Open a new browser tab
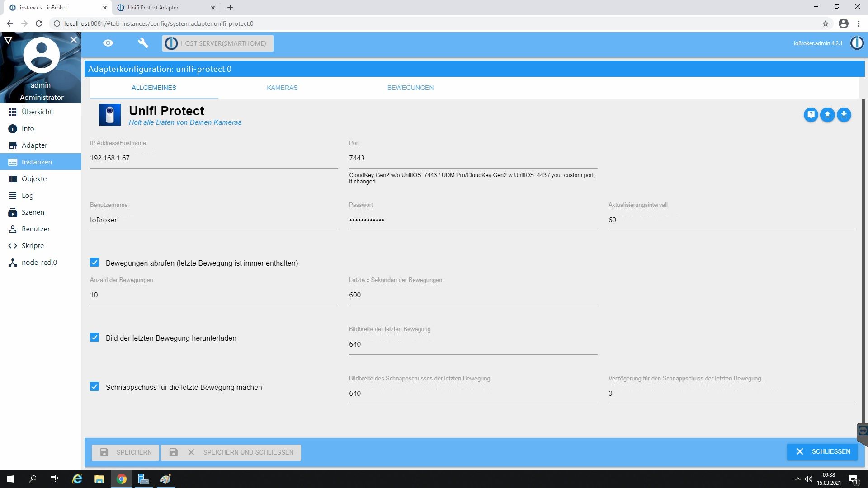 click(230, 8)
